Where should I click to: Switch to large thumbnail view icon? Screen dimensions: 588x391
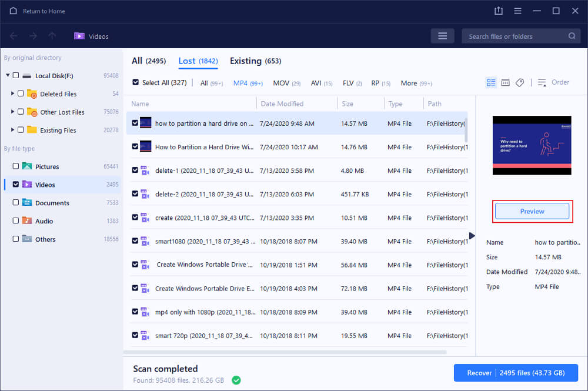(x=505, y=83)
